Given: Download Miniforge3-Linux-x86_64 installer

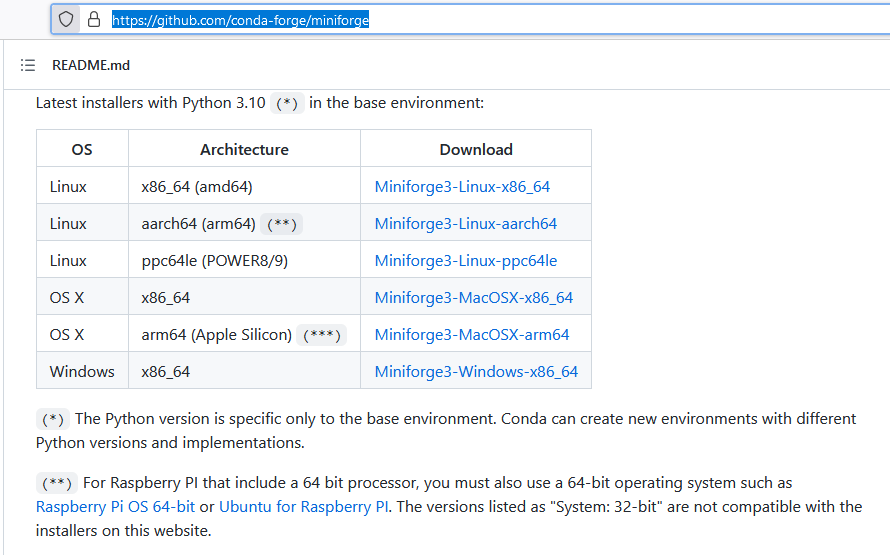Looking at the screenshot, I should [462, 187].
